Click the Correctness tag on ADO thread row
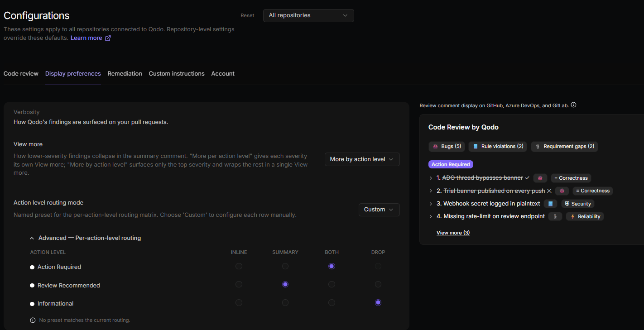The height and width of the screenshot is (330, 644). click(x=571, y=178)
